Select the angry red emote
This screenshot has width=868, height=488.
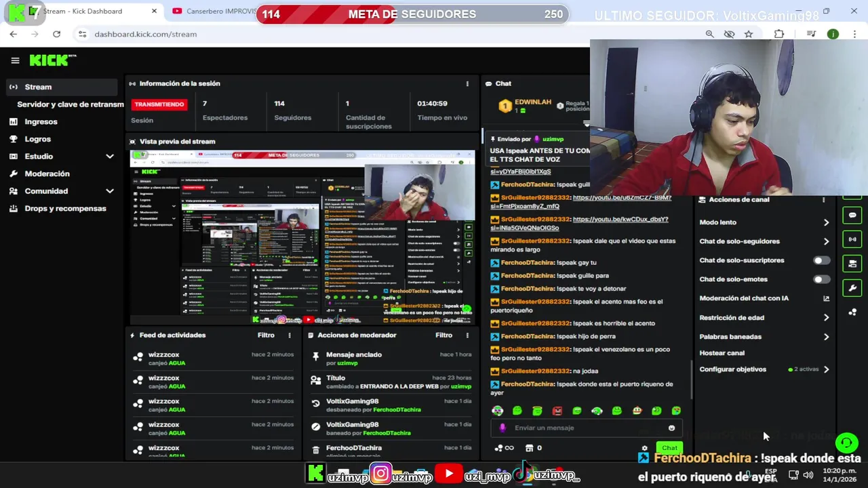click(557, 411)
